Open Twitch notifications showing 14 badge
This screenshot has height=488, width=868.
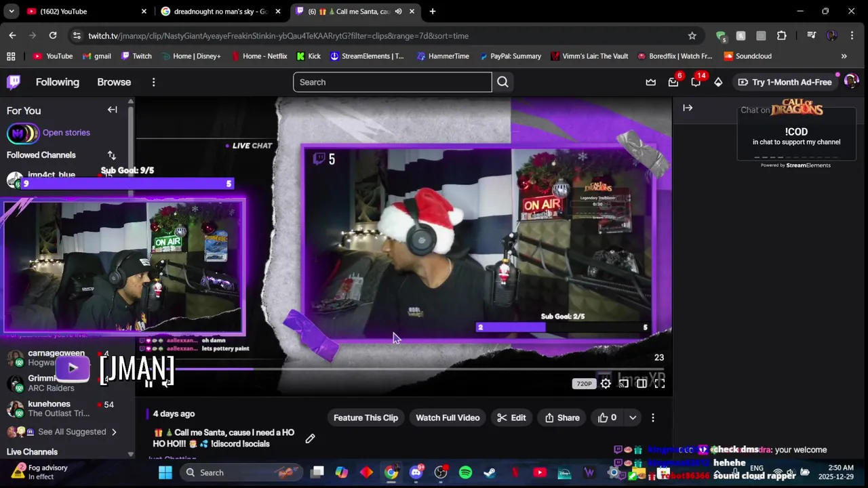click(696, 82)
